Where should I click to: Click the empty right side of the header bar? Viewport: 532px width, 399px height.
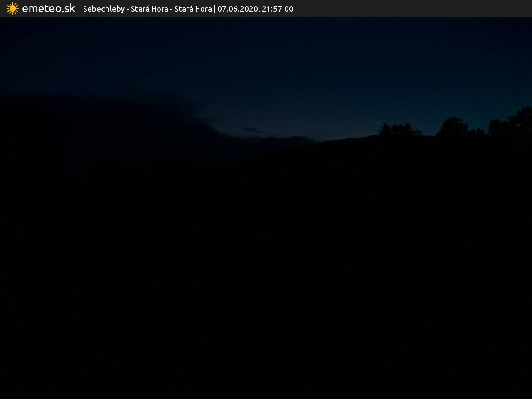(x=416, y=9)
